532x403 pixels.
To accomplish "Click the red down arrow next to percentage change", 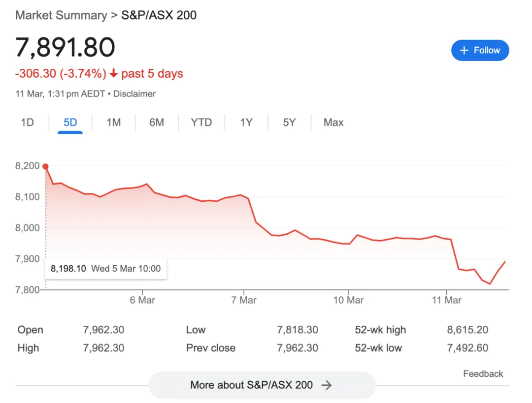I will click(x=114, y=73).
